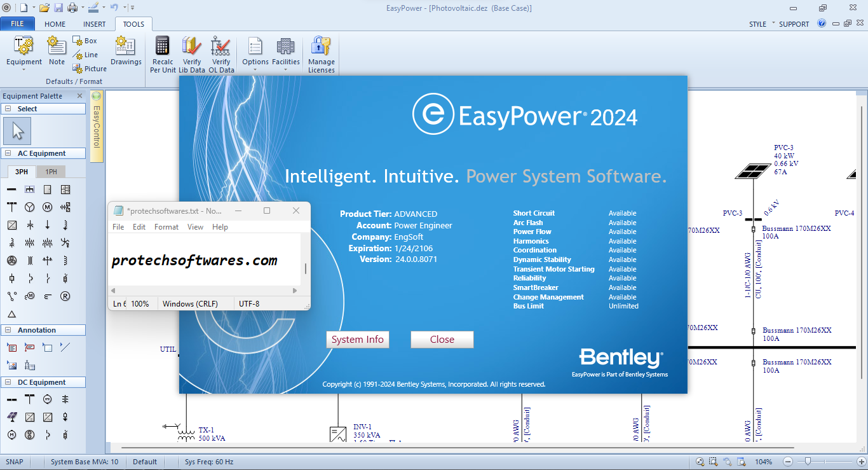Collapse the AC Equipment section
Image resolution: width=868 pixels, height=470 pixels.
point(8,153)
